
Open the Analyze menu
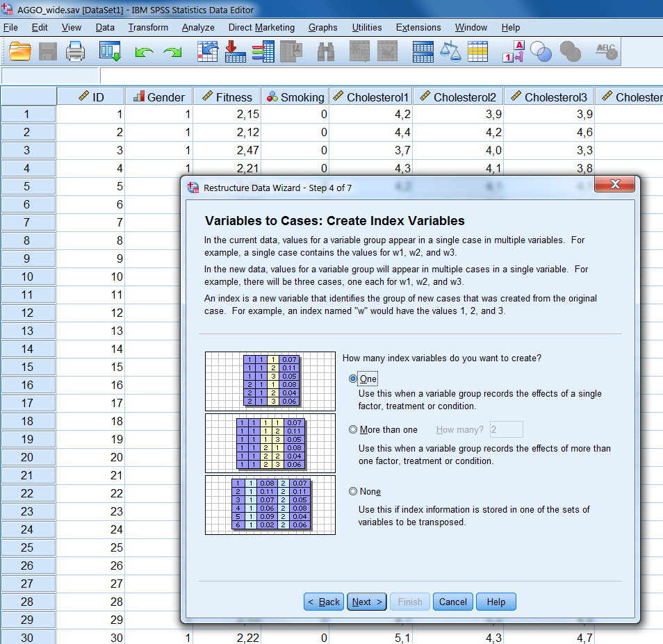click(x=198, y=27)
